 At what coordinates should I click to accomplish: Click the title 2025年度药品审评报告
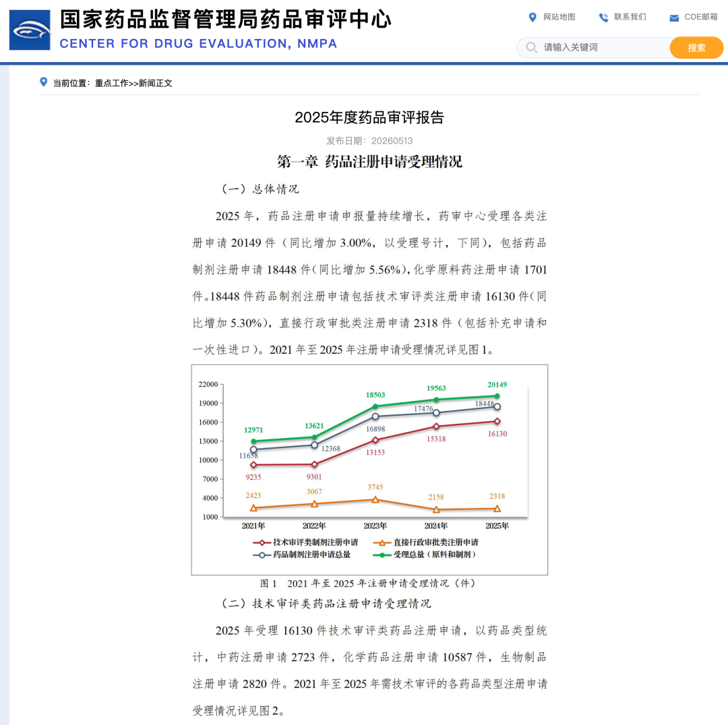click(369, 117)
